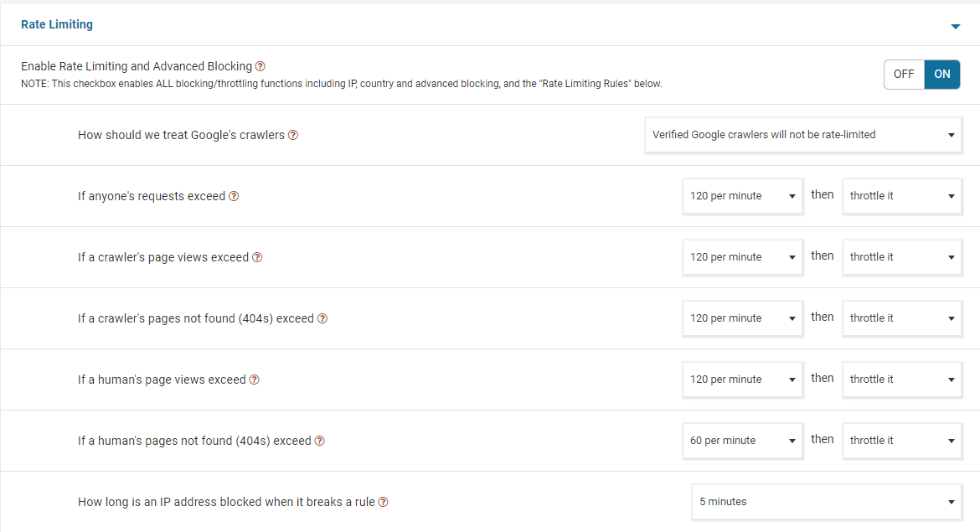This screenshot has width=980, height=532.
Task: Switch rate limiting toggle to OFF
Action: [x=904, y=74]
